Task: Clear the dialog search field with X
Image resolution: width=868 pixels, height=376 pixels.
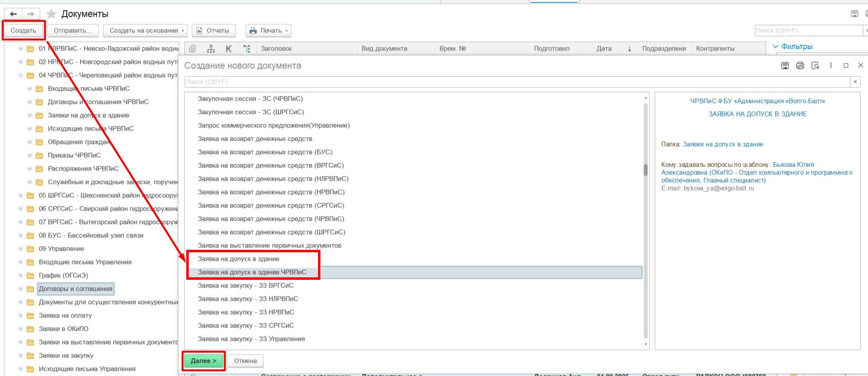Action: coord(855,82)
